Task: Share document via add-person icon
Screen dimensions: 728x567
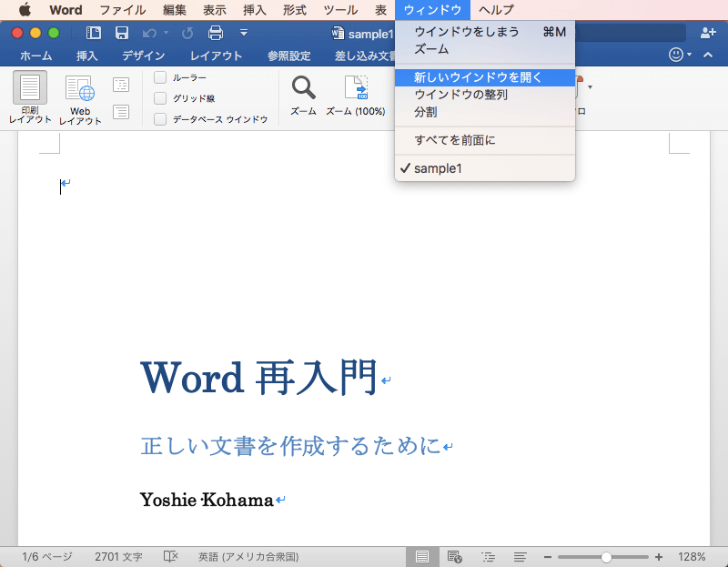Action: [x=708, y=33]
